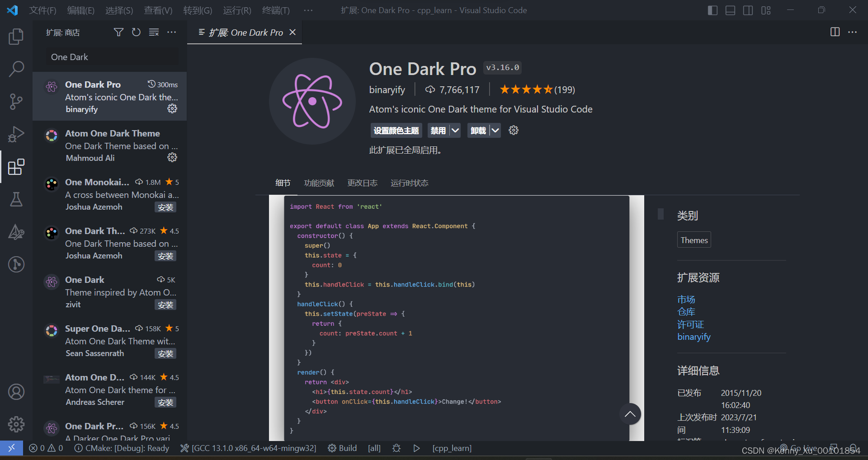The image size is (868, 460).
Task: Close the One Dark Pro extension tab
Action: pyautogui.click(x=292, y=32)
